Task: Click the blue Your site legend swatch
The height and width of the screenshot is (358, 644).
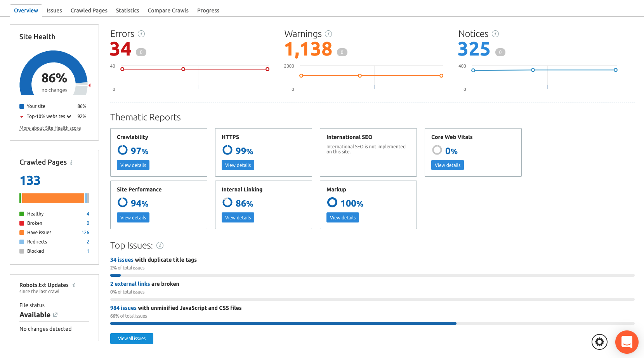Action: [22, 106]
